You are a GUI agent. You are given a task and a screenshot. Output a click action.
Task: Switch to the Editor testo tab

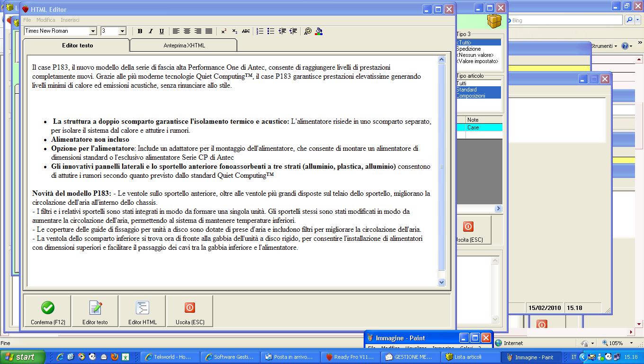tap(77, 45)
